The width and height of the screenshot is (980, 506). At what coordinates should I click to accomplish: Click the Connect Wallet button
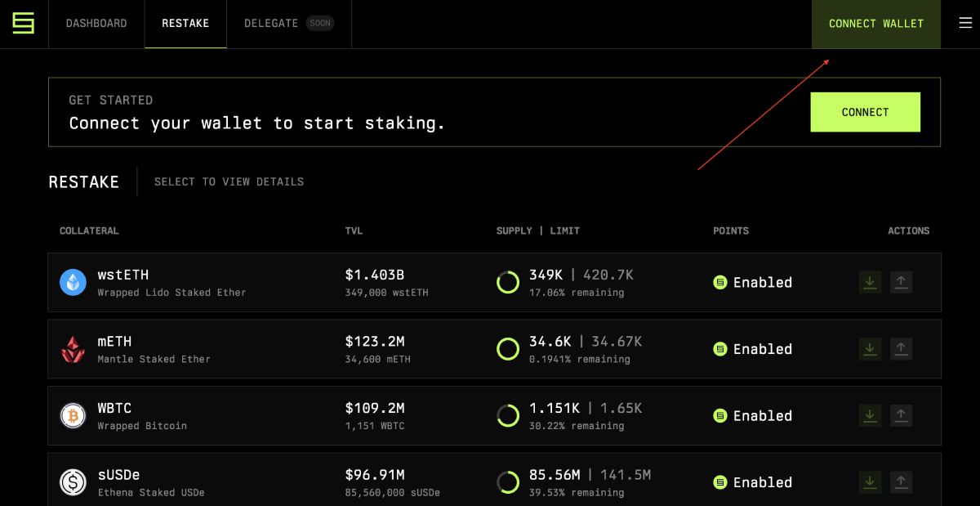[876, 24]
